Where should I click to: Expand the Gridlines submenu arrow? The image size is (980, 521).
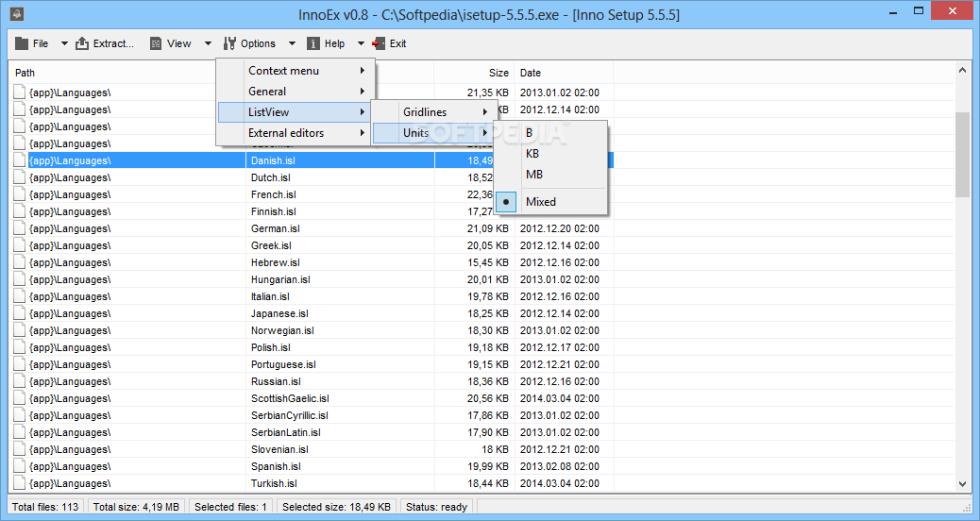pos(485,111)
